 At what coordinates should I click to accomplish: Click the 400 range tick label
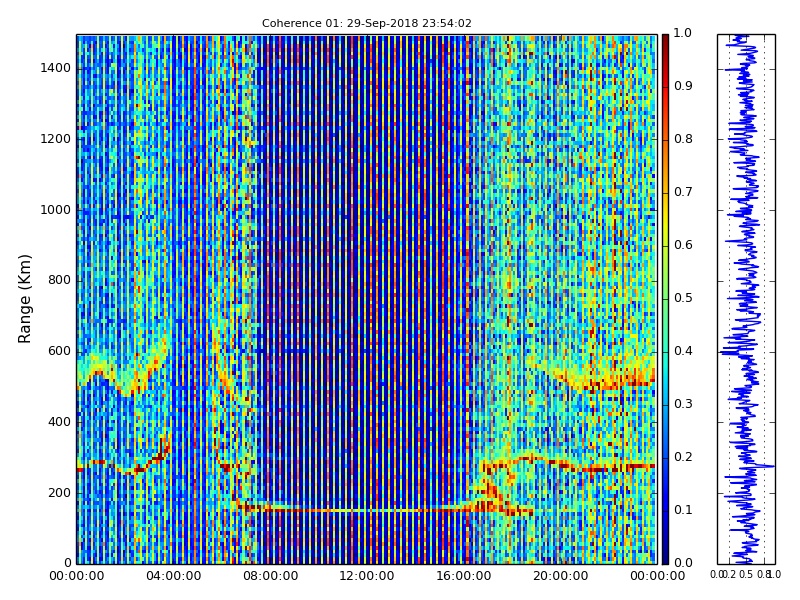(x=59, y=422)
